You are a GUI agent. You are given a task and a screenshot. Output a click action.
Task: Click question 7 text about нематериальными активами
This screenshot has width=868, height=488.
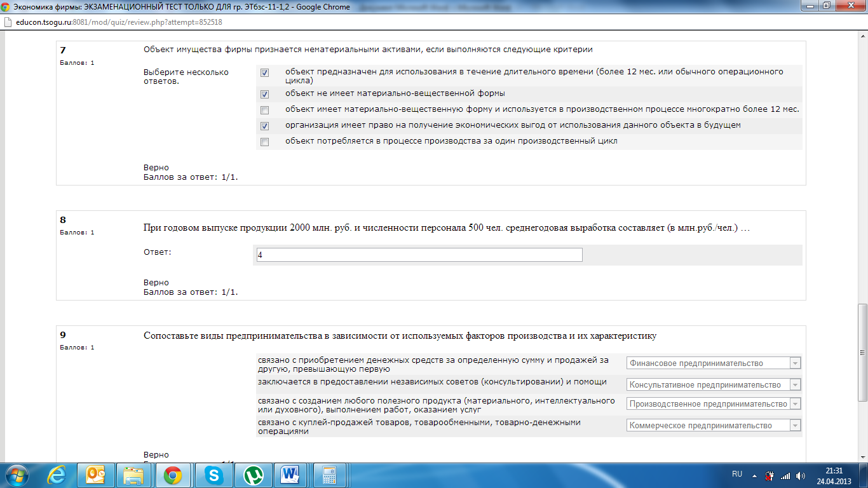[x=368, y=50]
